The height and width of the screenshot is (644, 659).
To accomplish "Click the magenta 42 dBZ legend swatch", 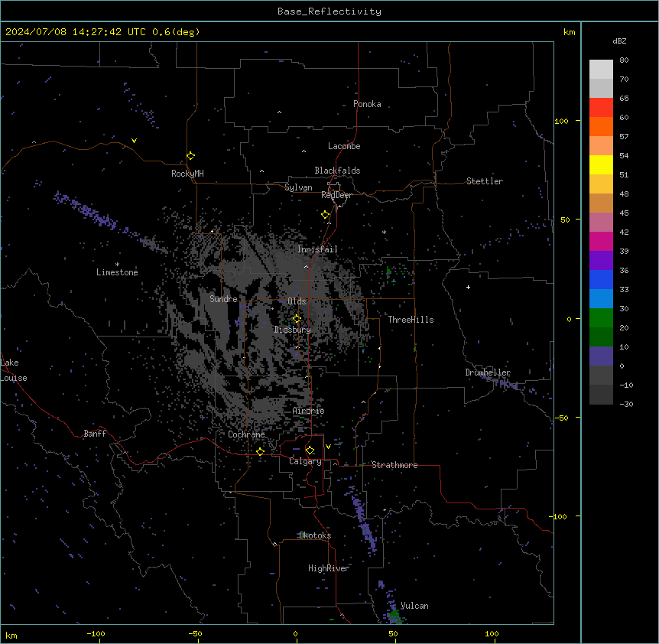I will click(601, 241).
